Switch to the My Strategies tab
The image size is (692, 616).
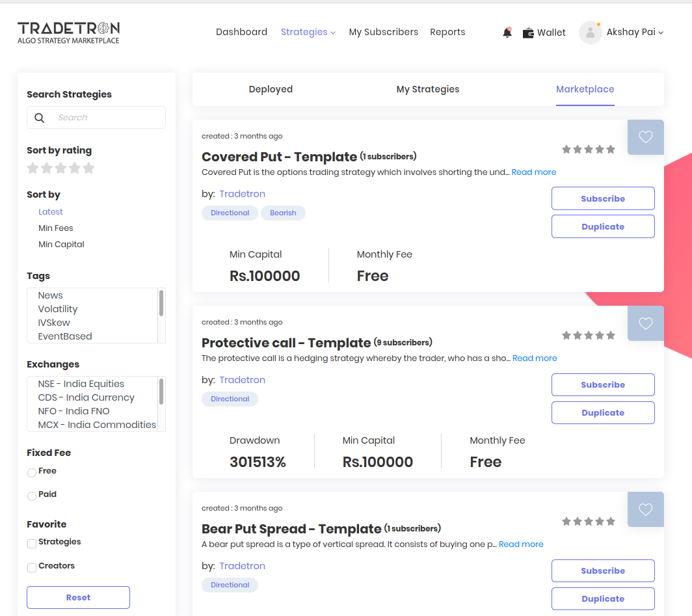(427, 89)
